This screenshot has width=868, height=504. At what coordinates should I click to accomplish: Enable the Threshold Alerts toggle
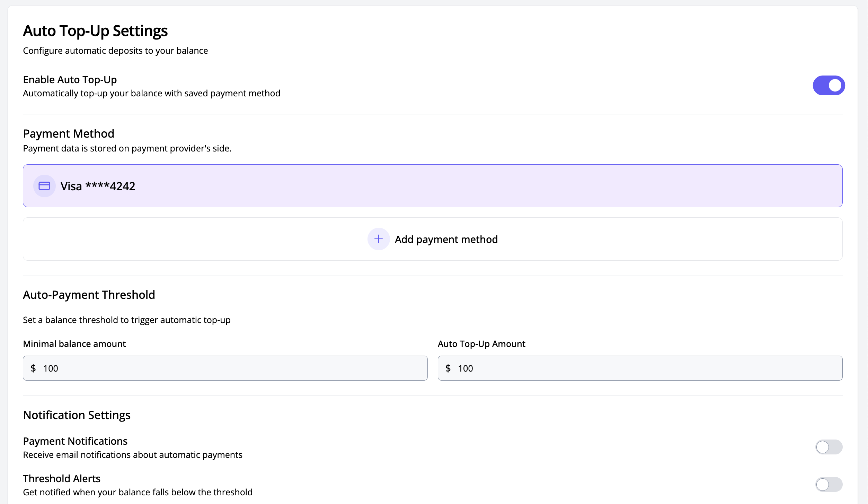coord(829,484)
